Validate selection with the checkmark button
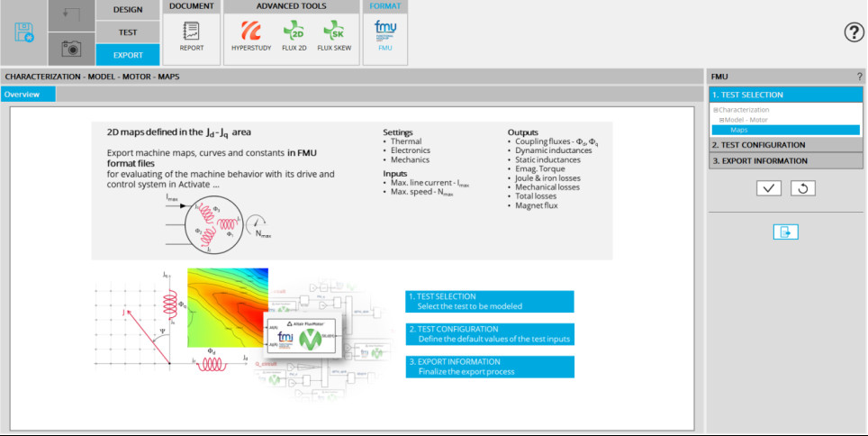The width and height of the screenshot is (868, 436). coord(768,188)
